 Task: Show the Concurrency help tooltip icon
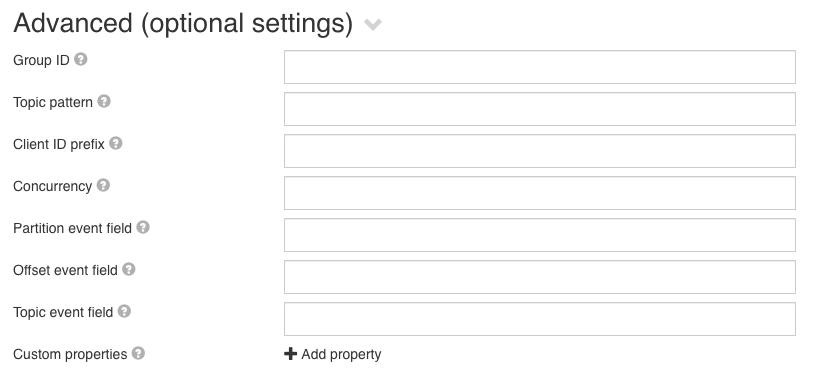(103, 185)
